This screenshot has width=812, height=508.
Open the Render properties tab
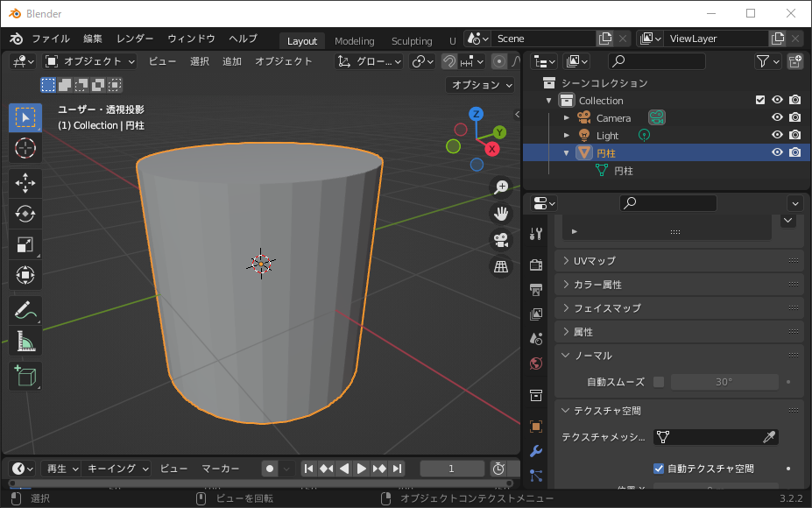click(535, 265)
